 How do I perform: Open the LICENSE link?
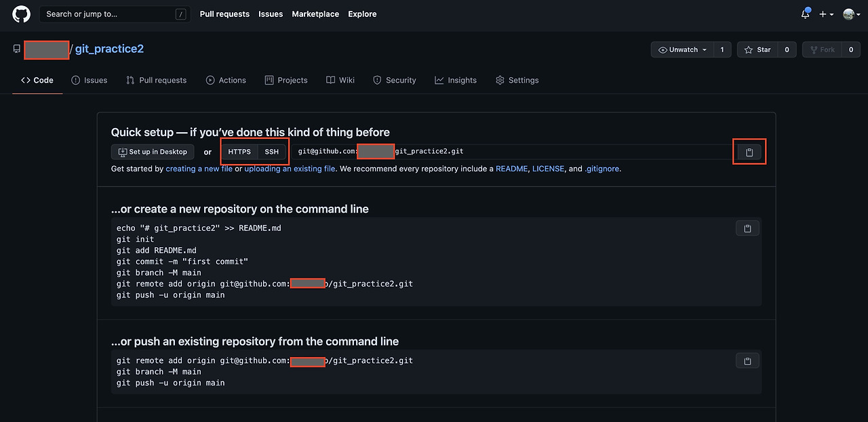(x=548, y=169)
